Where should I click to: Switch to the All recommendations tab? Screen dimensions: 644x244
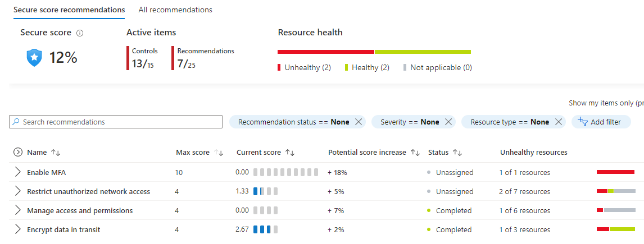coord(175,10)
